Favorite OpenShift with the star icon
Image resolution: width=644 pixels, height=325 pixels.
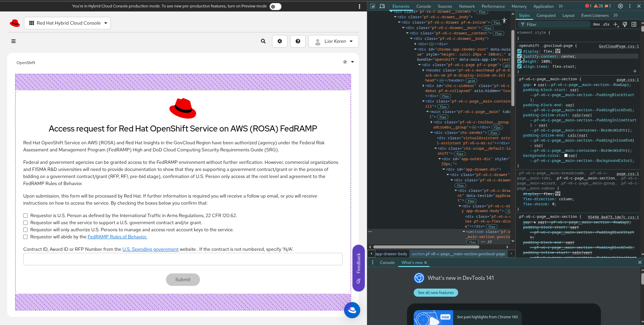[x=345, y=62]
